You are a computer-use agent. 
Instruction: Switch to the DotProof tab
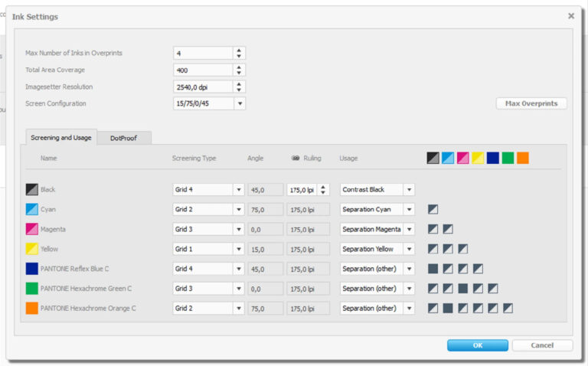[x=123, y=138]
